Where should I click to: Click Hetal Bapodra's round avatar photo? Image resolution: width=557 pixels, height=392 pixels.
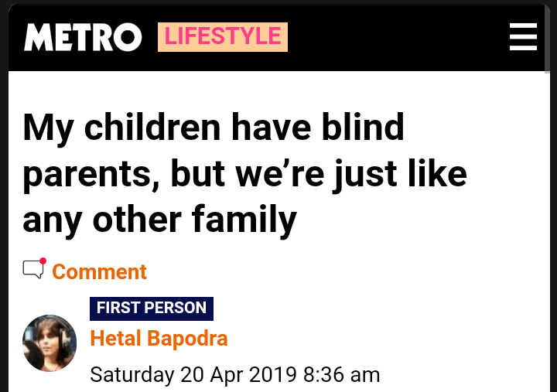click(50, 343)
